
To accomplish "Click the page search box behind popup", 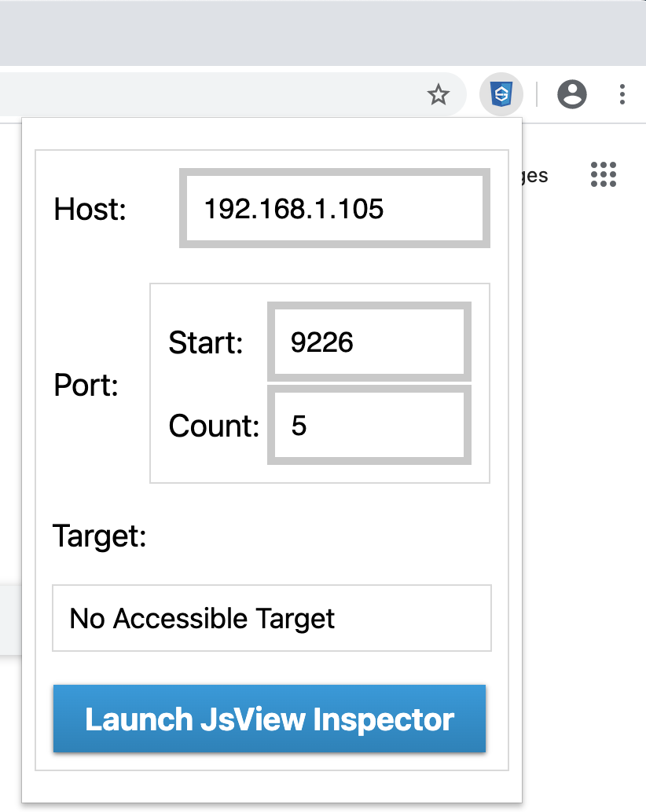I will pyautogui.click(x=9, y=618).
